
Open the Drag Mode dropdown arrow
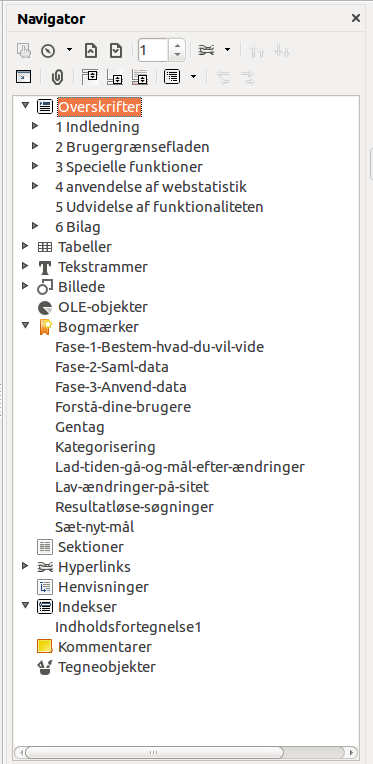click(x=227, y=50)
